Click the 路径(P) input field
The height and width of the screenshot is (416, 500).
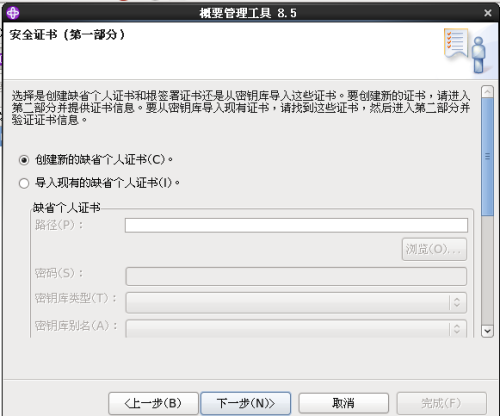coord(296,225)
